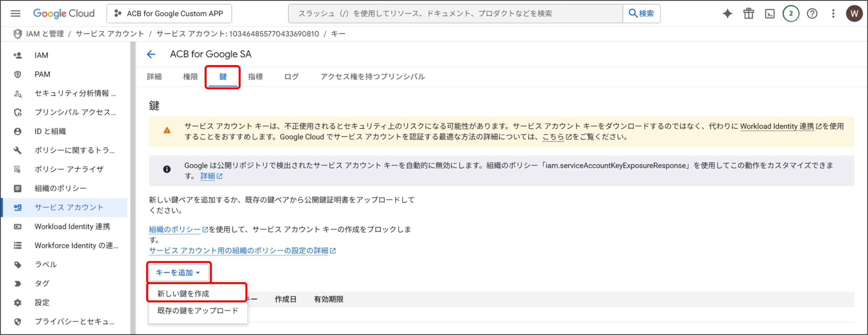The image size is (868, 335).
Task: Open the gift free trial icon
Action: (749, 14)
